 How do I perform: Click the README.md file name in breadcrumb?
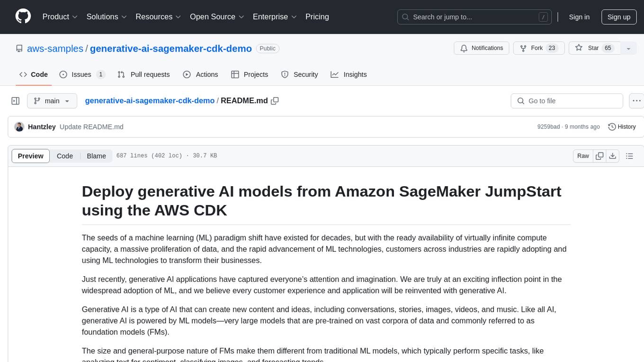point(244,101)
